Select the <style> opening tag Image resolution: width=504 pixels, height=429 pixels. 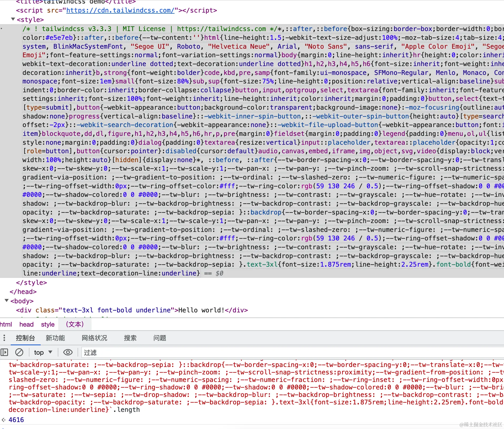click(30, 20)
